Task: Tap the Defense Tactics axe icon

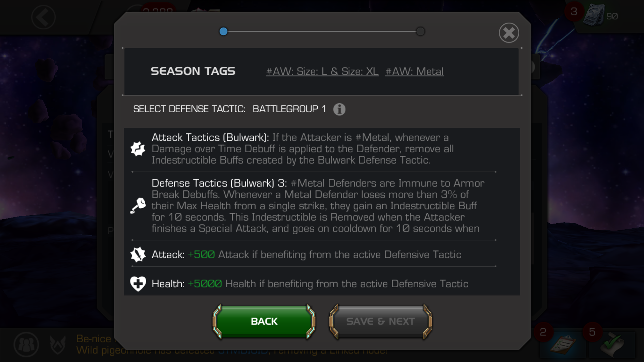Action: [138, 205]
